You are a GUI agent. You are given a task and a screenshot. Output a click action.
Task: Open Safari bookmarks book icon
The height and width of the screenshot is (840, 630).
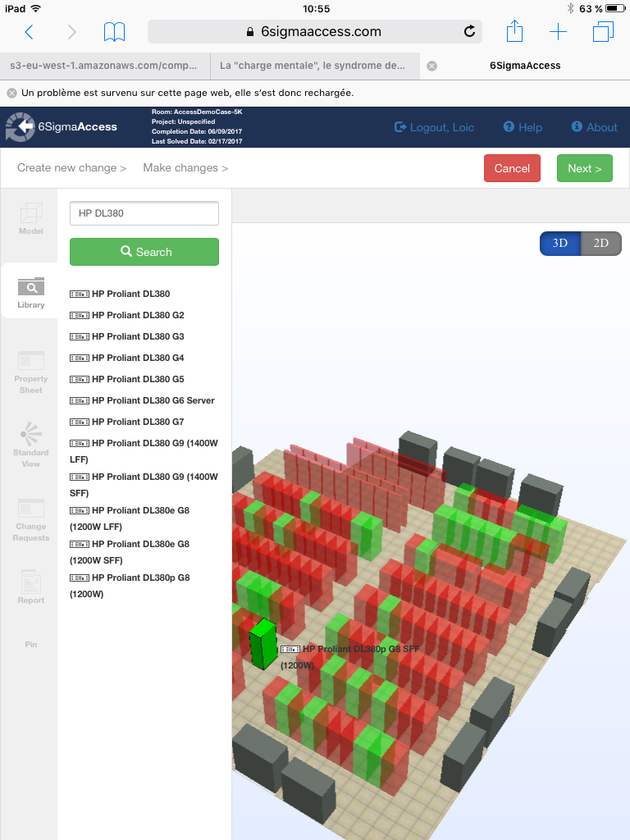click(114, 32)
